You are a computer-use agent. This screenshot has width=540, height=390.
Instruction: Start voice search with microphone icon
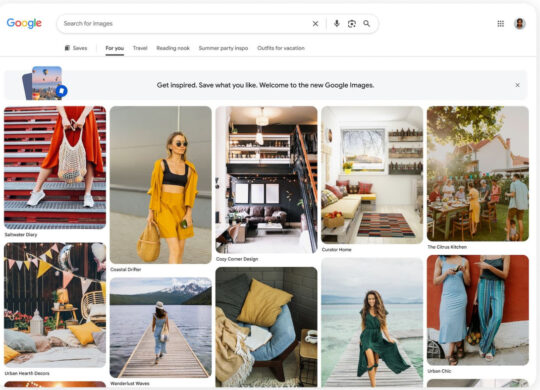click(337, 23)
